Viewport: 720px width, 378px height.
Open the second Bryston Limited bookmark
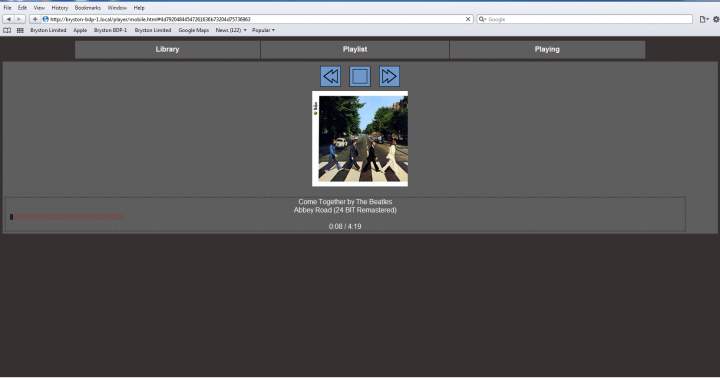[153, 30]
